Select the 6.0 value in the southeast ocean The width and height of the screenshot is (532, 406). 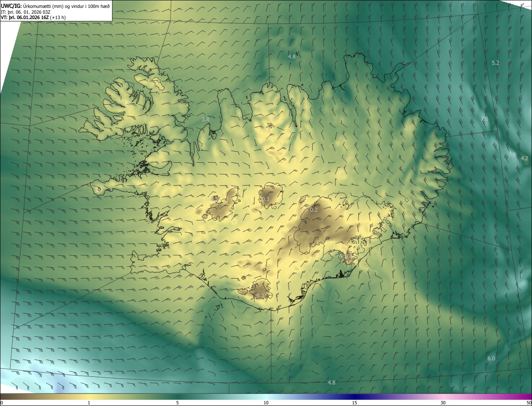click(491, 358)
